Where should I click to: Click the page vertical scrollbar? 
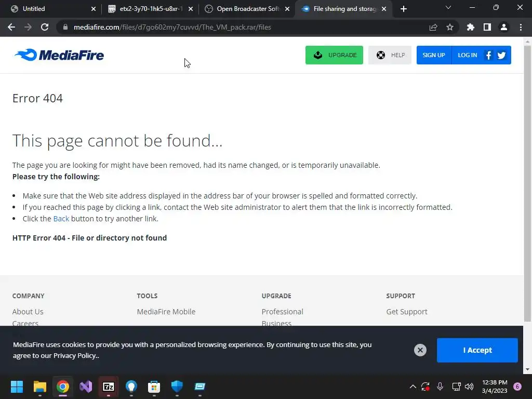pos(527,183)
